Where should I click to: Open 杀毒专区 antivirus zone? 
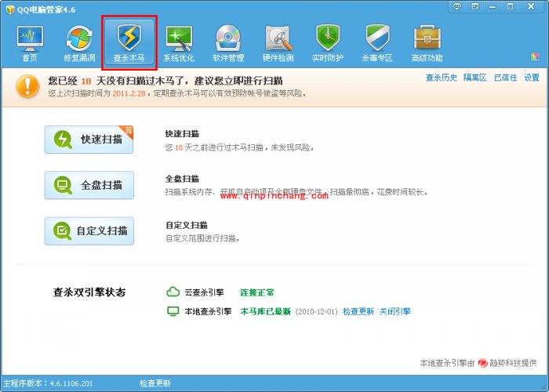[x=377, y=44]
